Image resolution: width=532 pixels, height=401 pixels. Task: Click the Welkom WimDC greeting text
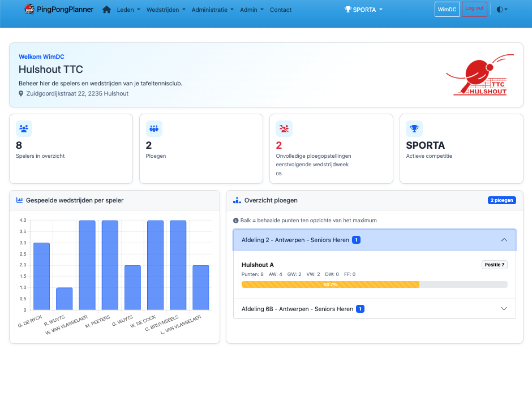(41, 57)
